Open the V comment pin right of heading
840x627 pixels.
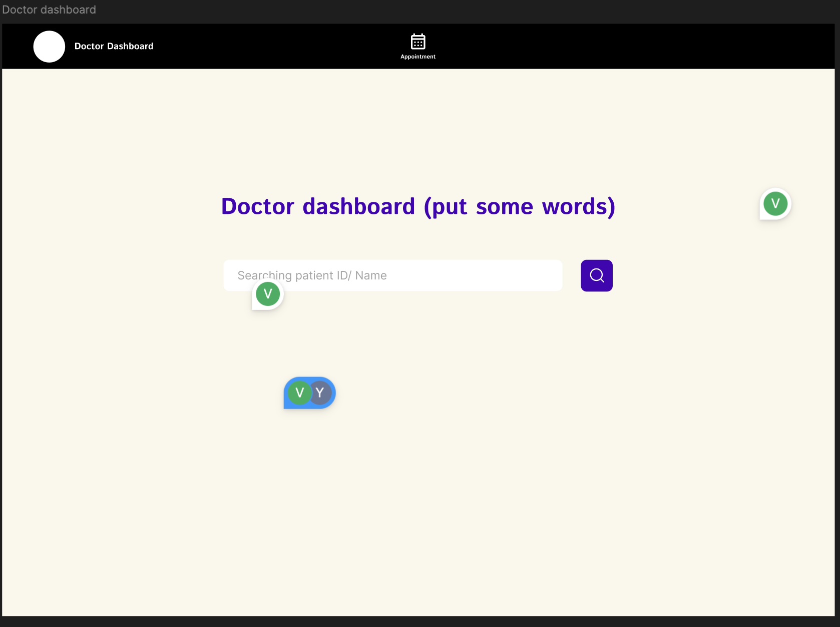tap(775, 204)
